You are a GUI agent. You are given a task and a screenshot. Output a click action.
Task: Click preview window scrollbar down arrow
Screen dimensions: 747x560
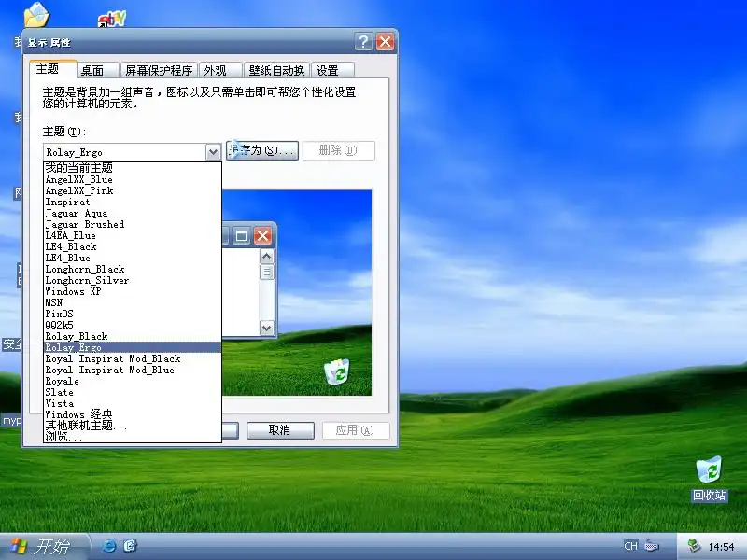[x=267, y=328]
